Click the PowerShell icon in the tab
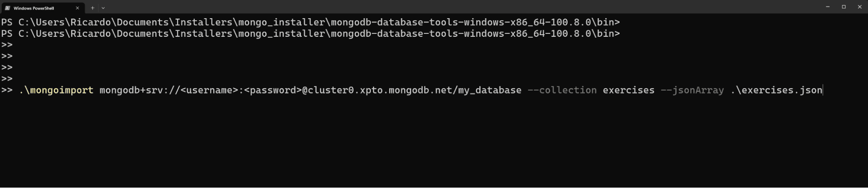 7,8
